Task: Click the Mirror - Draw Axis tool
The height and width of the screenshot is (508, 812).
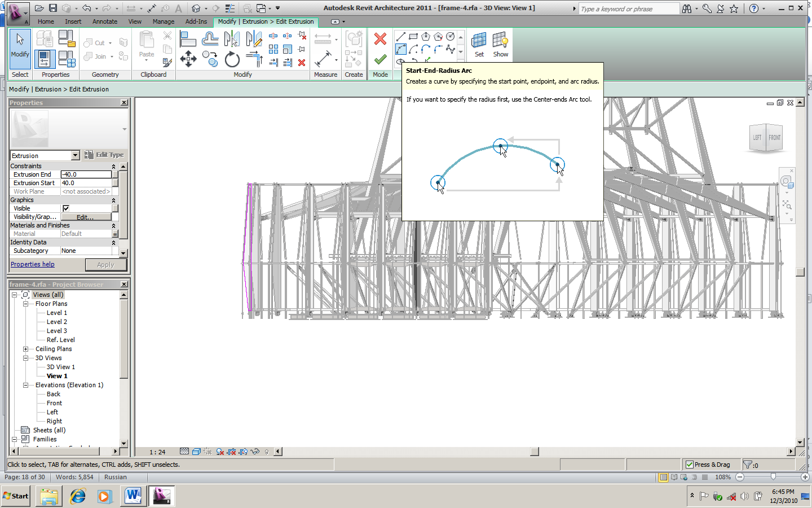Action: point(254,39)
